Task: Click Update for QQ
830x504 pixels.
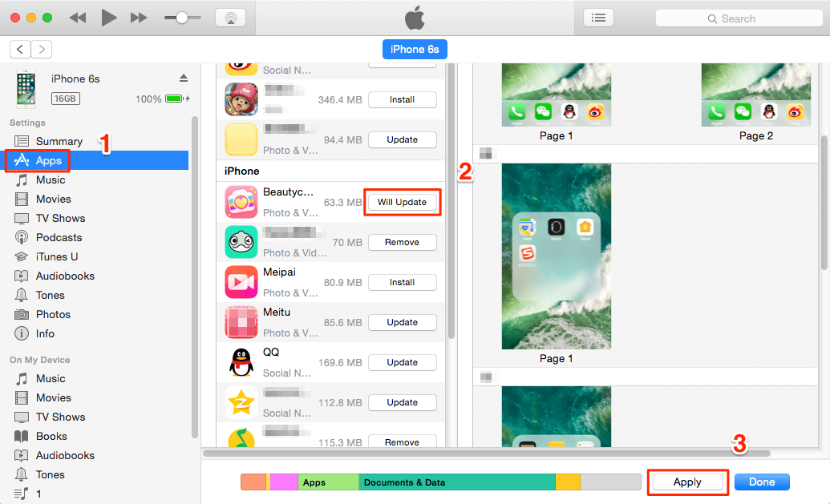Action: (403, 362)
